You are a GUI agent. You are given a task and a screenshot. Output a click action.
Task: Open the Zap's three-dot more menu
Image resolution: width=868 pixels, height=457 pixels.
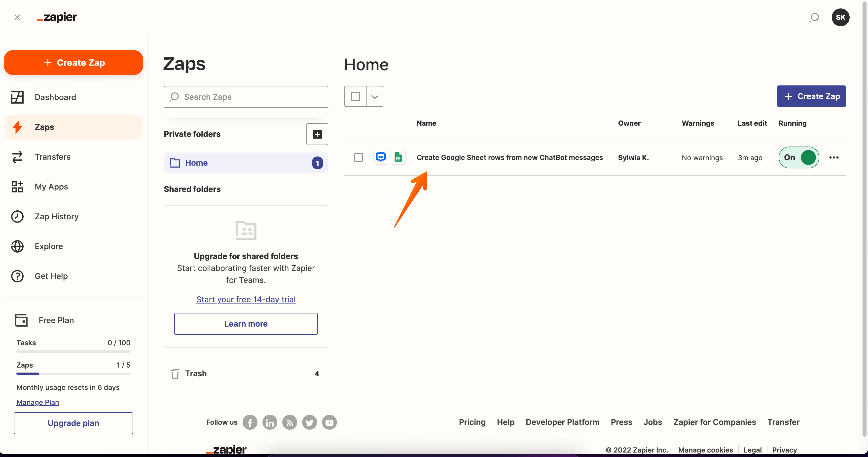coord(834,157)
